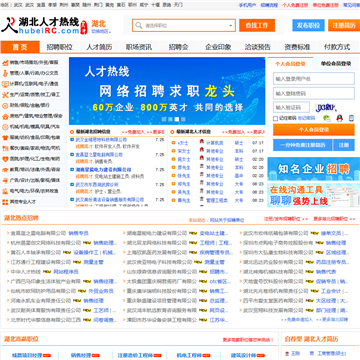Toggle the 记住密码 remember password checkbox

[x=275, y=118]
